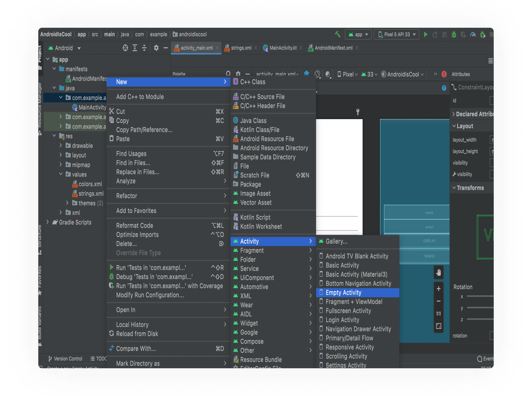Collapse the manifests folder
This screenshot has width=532, height=396.
click(54, 69)
